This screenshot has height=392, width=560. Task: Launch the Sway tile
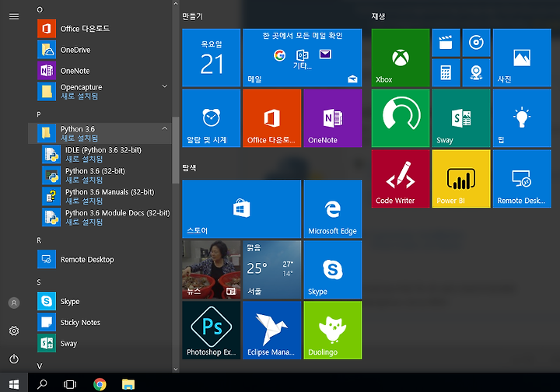[x=461, y=118]
